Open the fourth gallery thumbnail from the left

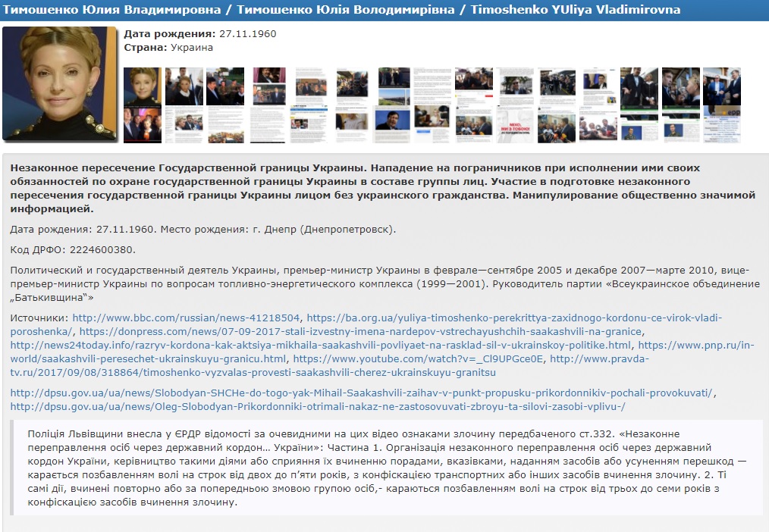268,105
